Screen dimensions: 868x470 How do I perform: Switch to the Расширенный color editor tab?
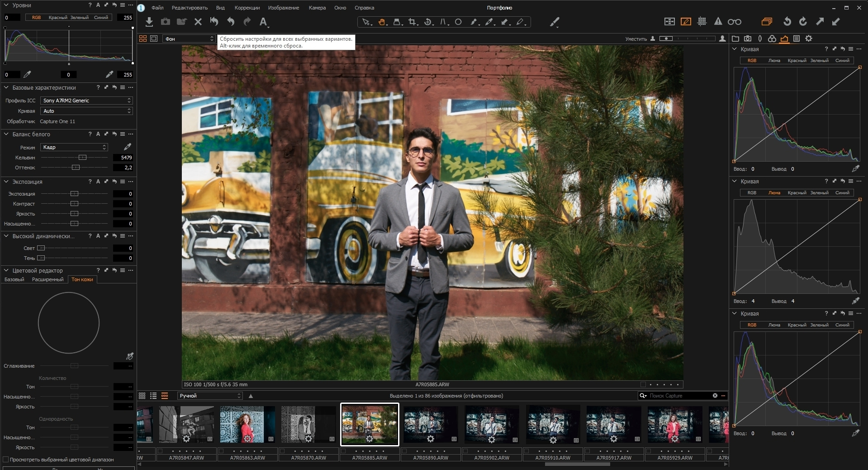pos(47,279)
